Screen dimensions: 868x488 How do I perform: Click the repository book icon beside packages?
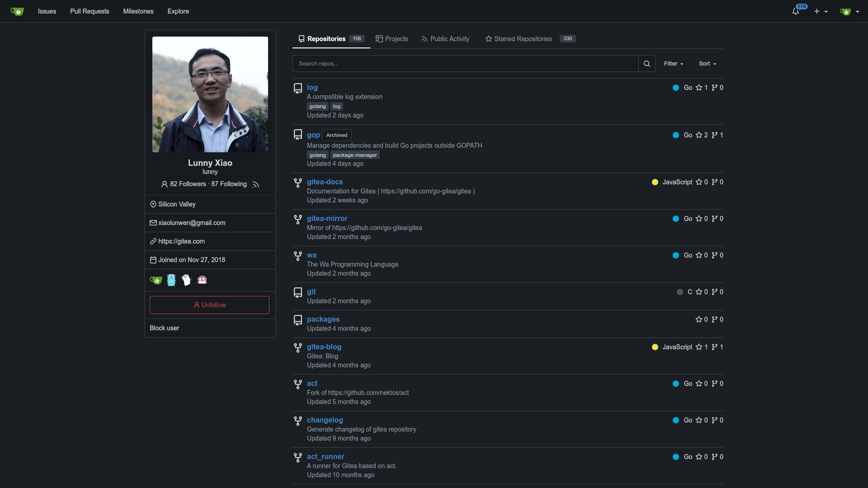click(x=298, y=320)
